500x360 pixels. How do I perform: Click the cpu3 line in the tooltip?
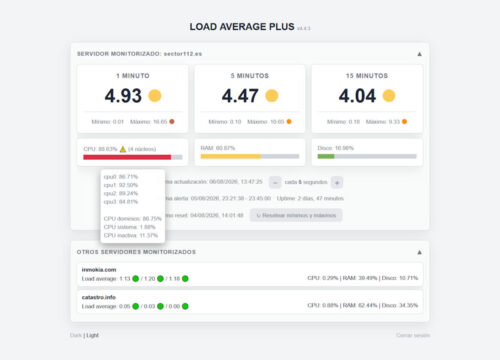[x=121, y=202]
